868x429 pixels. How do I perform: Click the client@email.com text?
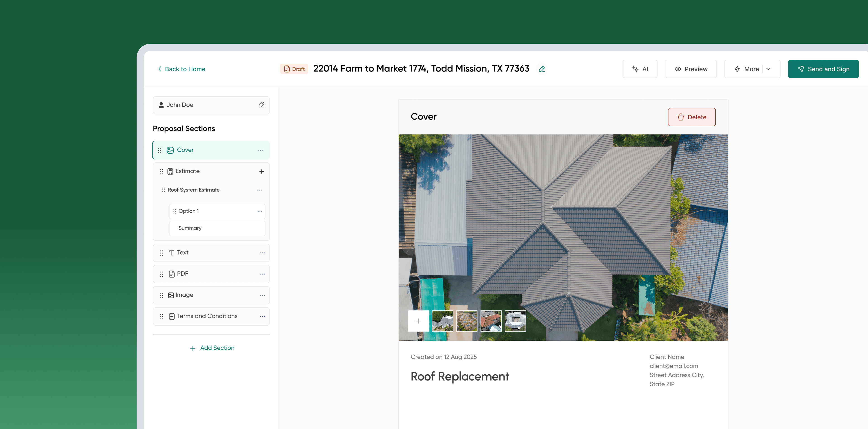[x=674, y=366]
